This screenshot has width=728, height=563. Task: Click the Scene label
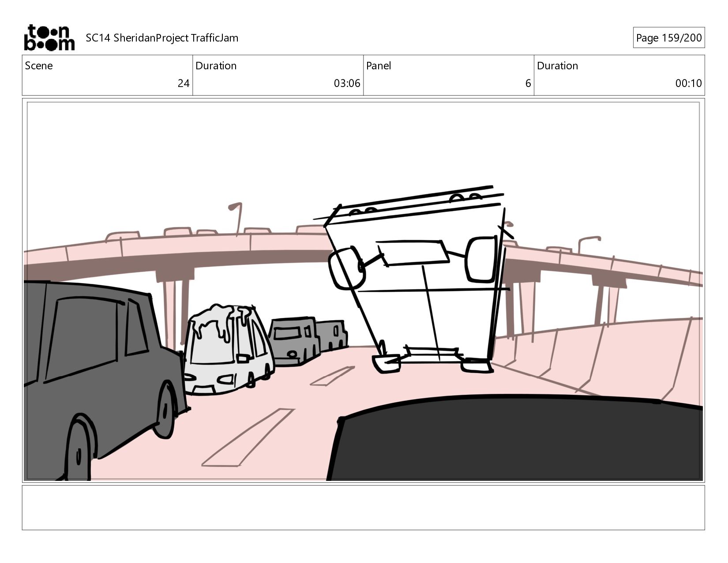tap(39, 66)
